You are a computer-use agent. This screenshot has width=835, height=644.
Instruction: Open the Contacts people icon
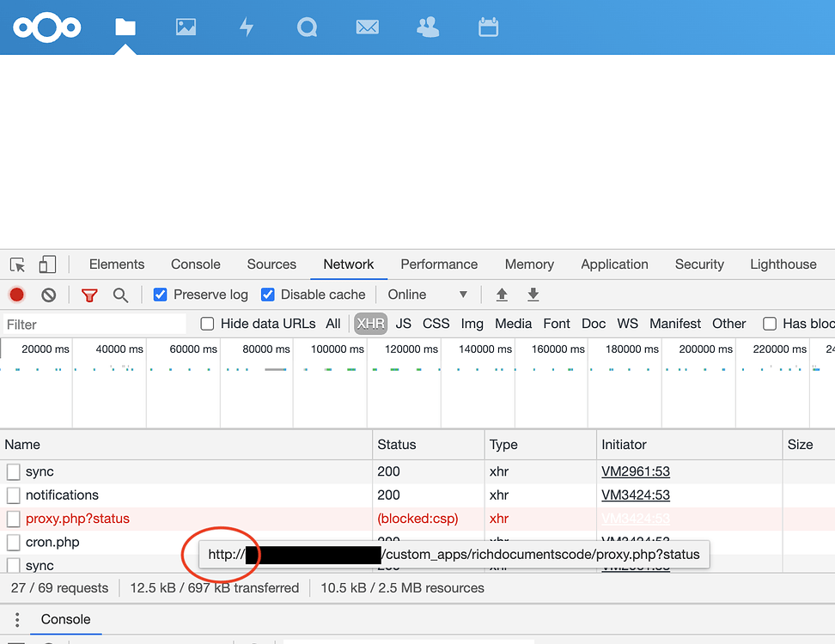pyautogui.click(x=428, y=27)
